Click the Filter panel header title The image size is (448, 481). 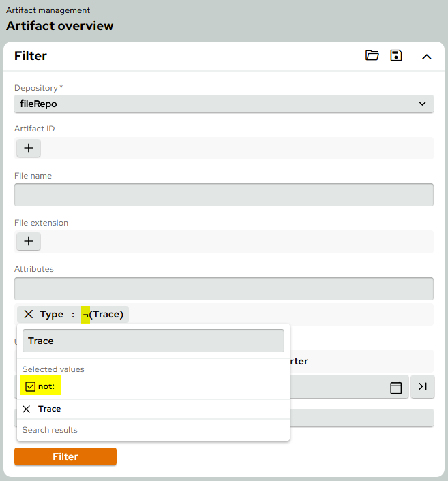pyautogui.click(x=31, y=56)
